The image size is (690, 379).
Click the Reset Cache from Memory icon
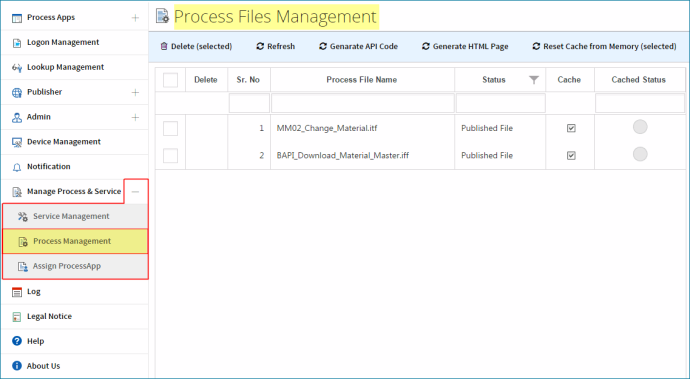[x=536, y=46]
